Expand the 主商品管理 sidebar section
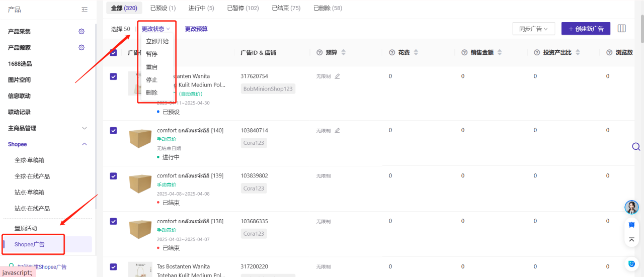Image resolution: width=644 pixels, height=277 pixels. 85,128
